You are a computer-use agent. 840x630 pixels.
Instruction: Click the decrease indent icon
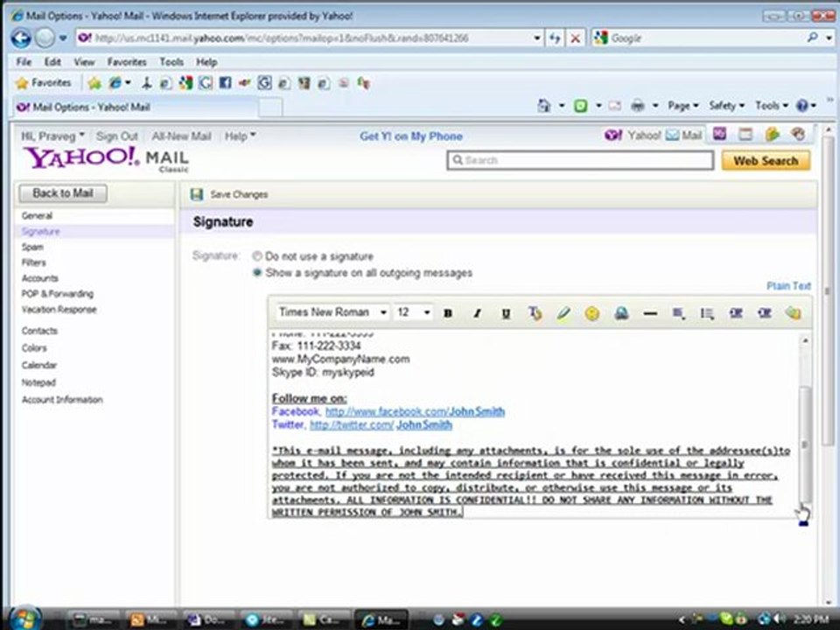(736, 313)
